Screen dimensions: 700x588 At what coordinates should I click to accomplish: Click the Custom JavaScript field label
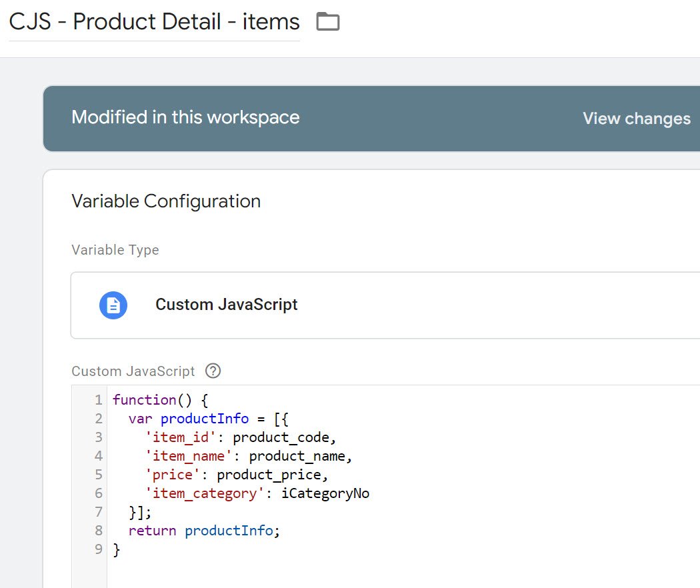click(x=133, y=371)
